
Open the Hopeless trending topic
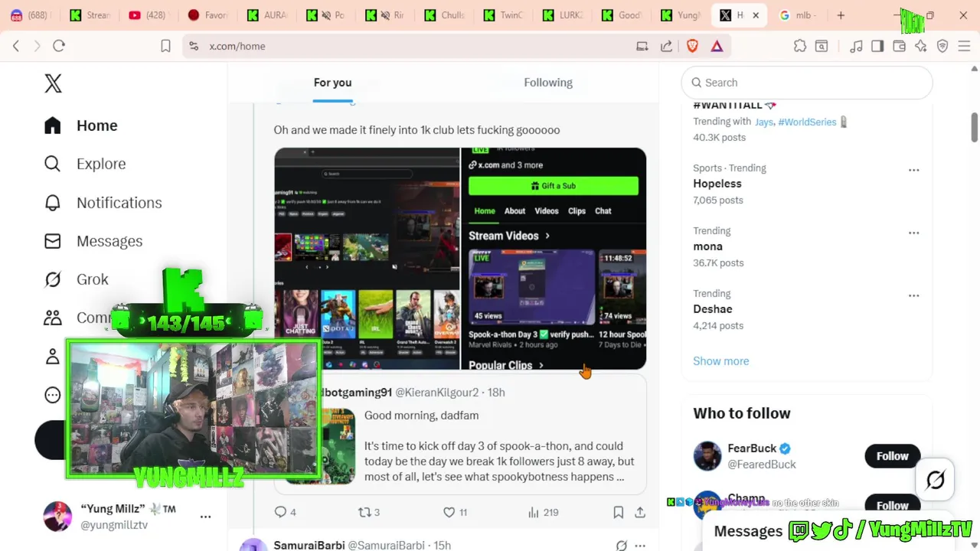(x=717, y=184)
